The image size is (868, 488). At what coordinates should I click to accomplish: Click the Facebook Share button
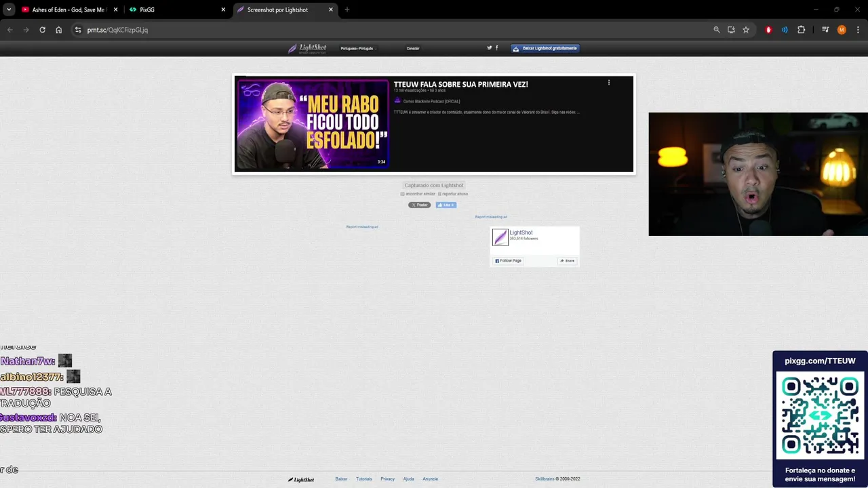(x=568, y=261)
